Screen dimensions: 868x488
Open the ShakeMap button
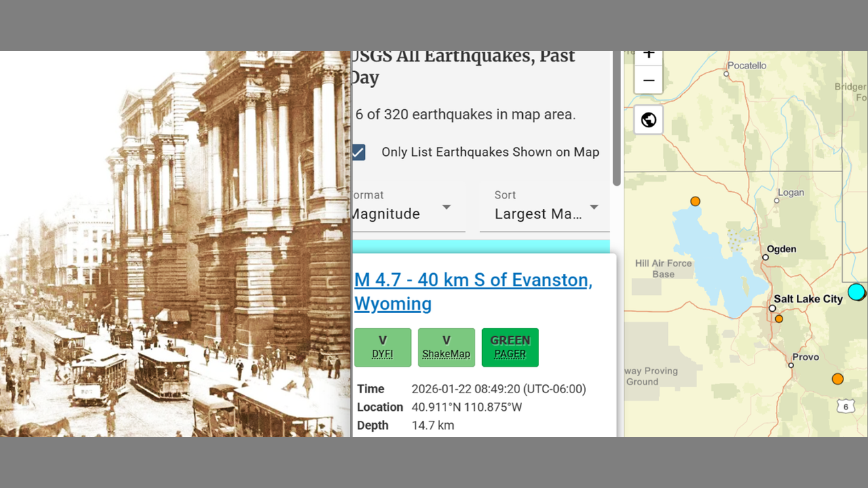click(446, 347)
